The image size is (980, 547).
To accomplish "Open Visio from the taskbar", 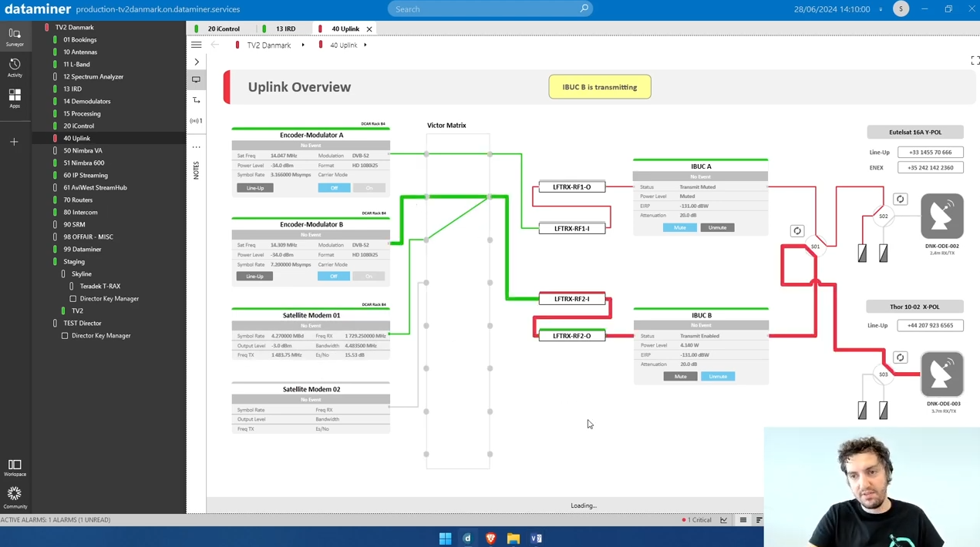I will coord(537,538).
